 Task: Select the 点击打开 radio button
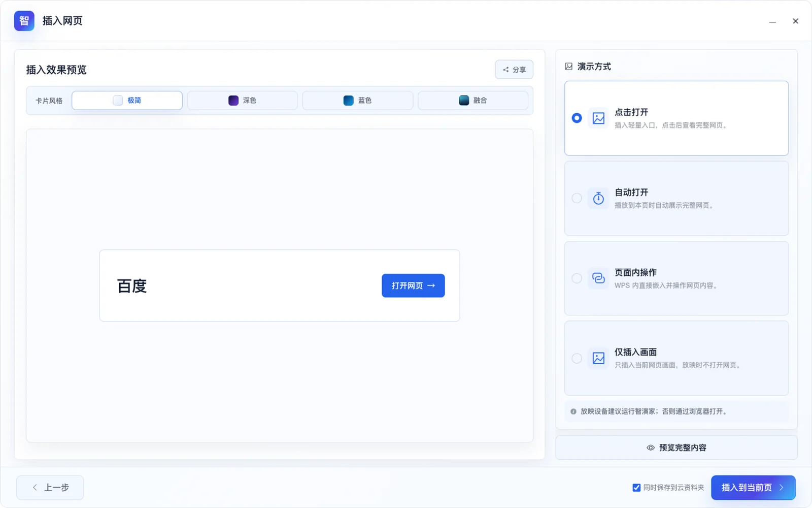tap(577, 118)
